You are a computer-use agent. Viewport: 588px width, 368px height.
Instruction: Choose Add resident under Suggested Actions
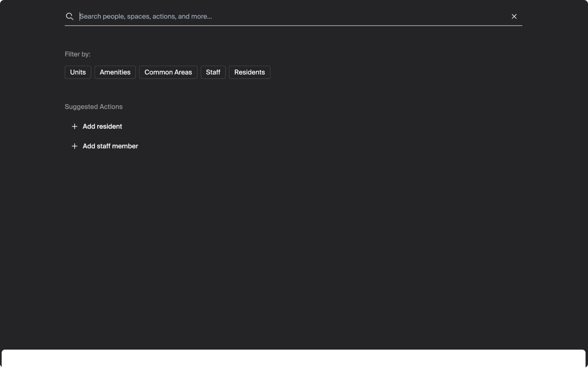click(x=102, y=126)
